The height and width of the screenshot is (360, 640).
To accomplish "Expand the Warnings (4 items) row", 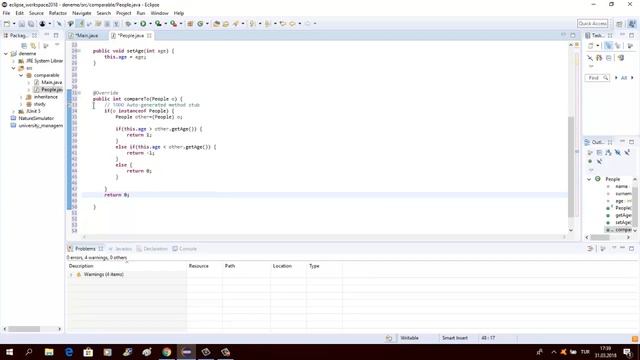I will (71, 275).
